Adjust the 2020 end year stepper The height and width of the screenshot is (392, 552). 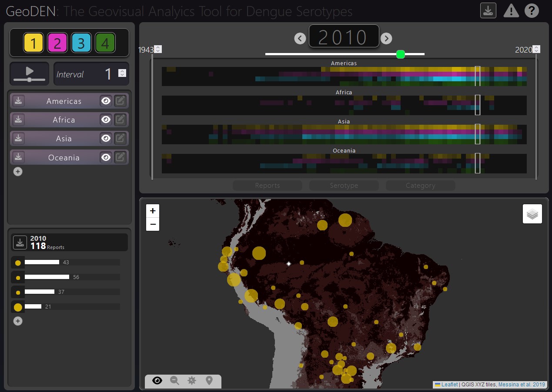coord(537,50)
